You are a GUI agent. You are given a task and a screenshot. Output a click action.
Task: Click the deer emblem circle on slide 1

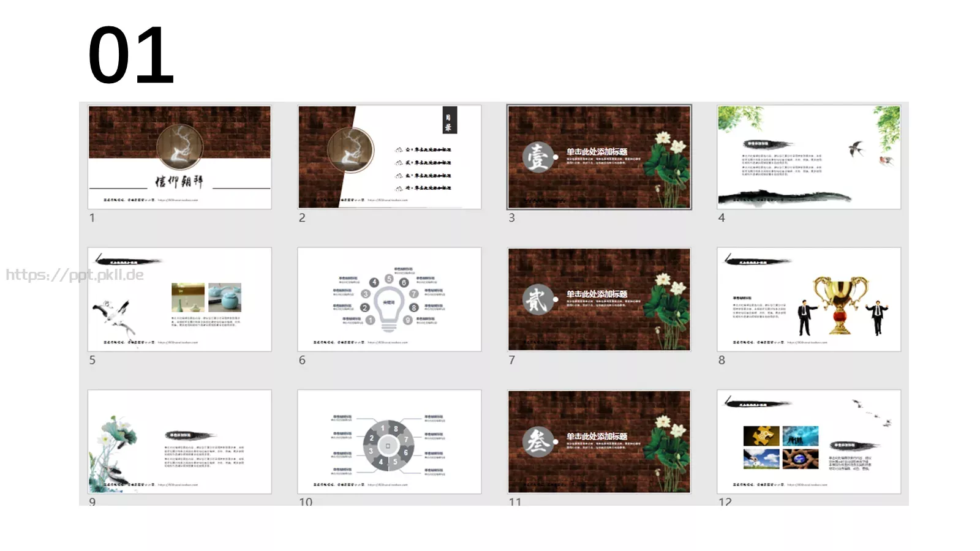click(179, 146)
